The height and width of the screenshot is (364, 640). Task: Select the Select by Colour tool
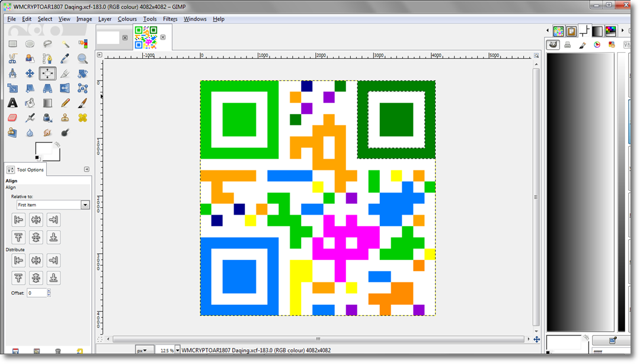pyautogui.click(x=83, y=44)
